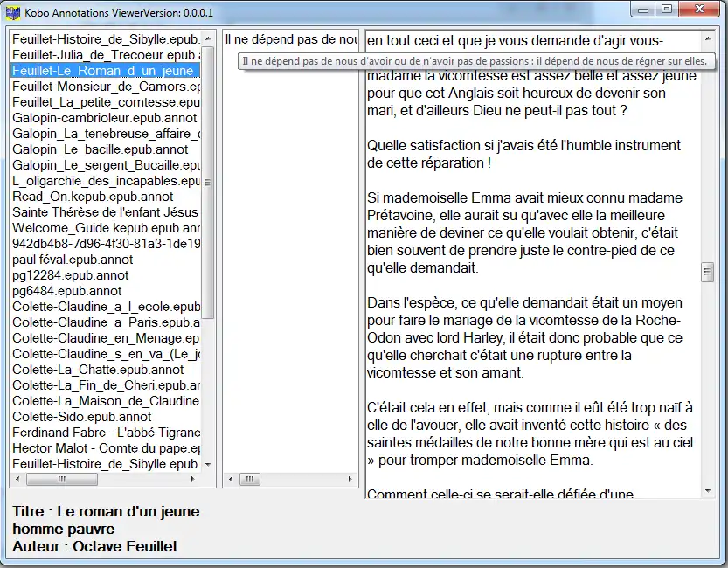The height and width of the screenshot is (568, 728).
Task: Close the Kobo Annotations Viewer window
Action: click(700, 10)
